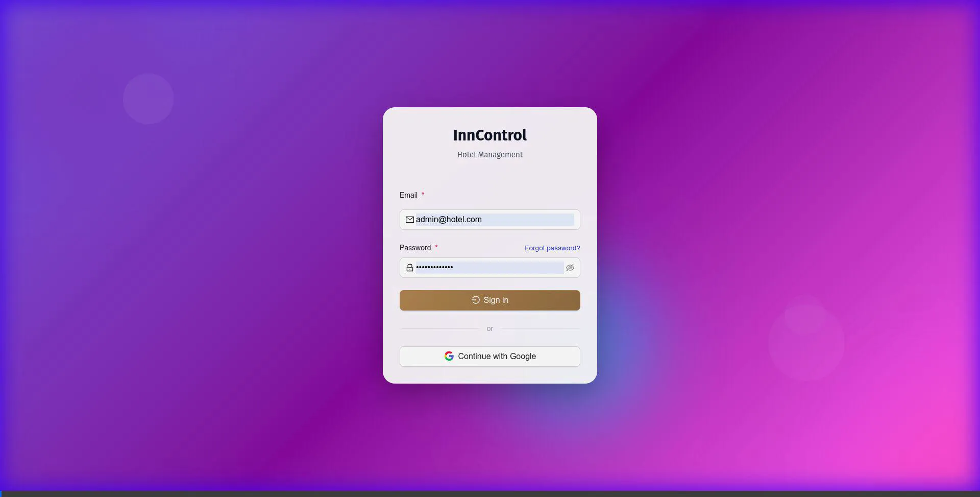Click the red asterisk beside Password
The width and height of the screenshot is (980, 497).
click(x=436, y=247)
